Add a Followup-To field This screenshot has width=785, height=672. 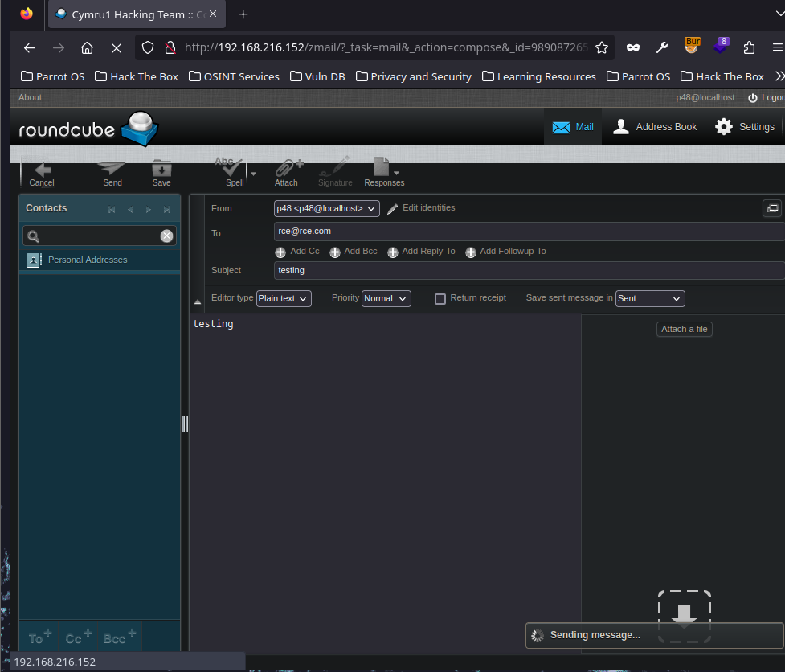tap(505, 252)
